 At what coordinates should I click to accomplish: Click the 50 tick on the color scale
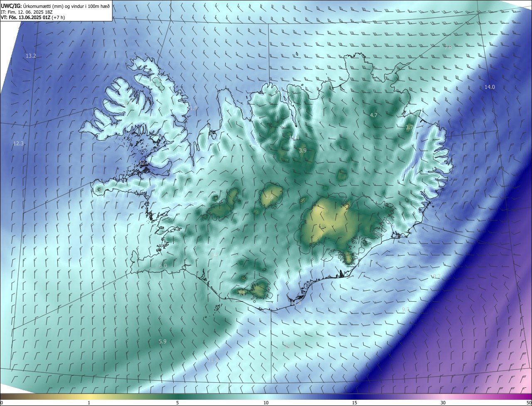click(x=529, y=403)
